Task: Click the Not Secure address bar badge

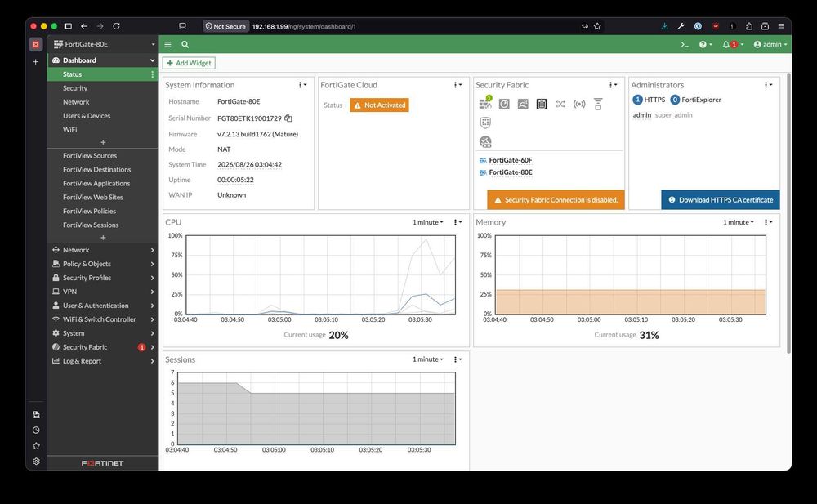Action: coord(225,26)
